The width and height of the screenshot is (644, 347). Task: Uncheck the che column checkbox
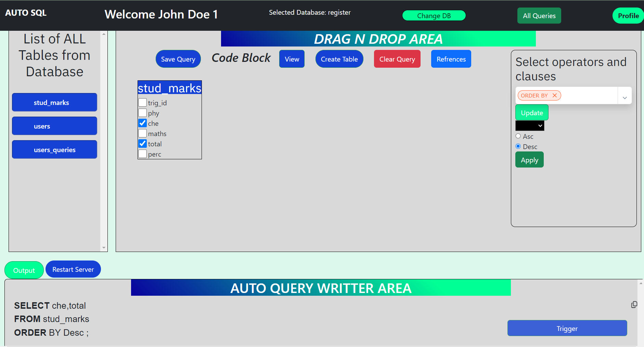pos(142,123)
